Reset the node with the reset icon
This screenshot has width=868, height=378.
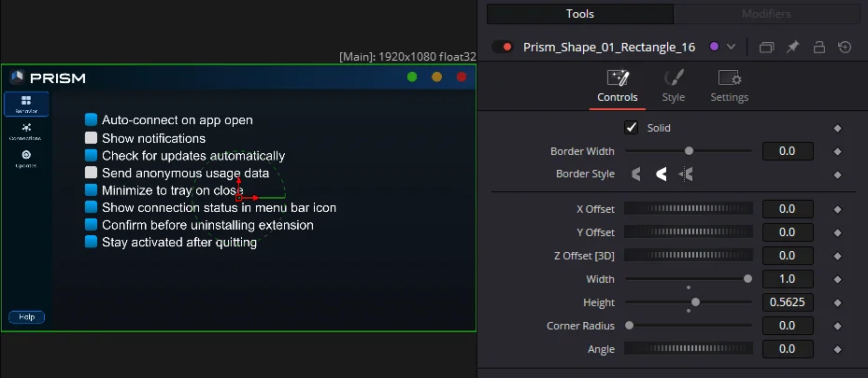click(845, 48)
